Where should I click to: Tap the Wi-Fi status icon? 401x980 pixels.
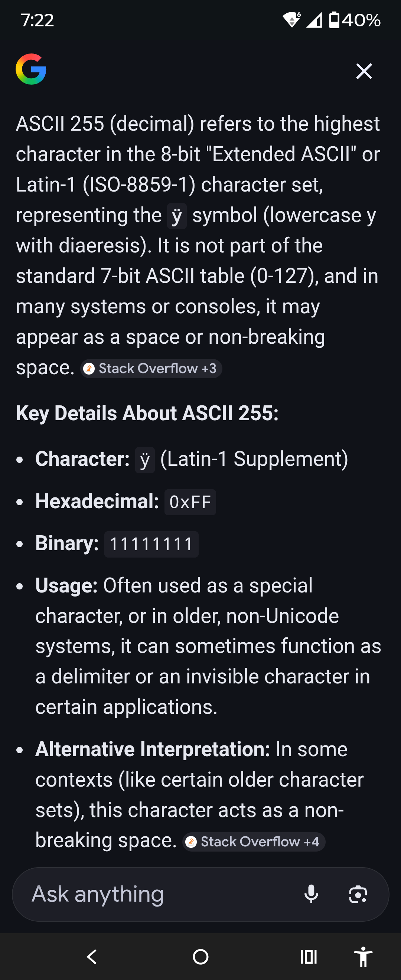tap(291, 20)
